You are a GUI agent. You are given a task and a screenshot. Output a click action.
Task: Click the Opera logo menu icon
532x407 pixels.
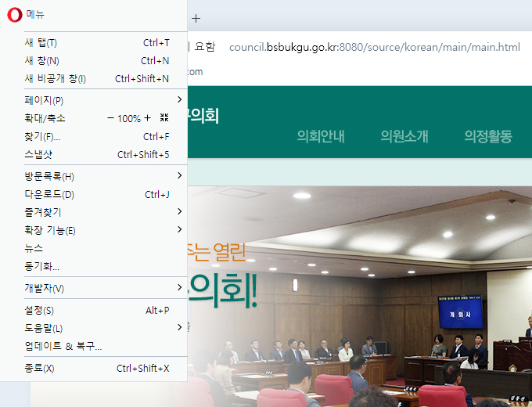click(15, 15)
